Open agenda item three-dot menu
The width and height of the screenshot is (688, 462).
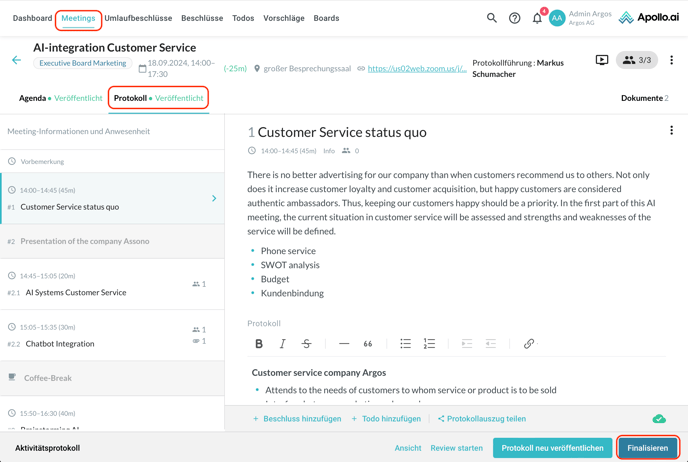tap(671, 131)
